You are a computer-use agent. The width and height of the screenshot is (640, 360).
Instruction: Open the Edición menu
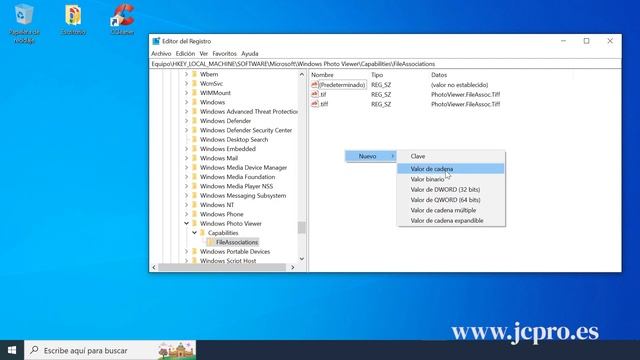(185, 53)
